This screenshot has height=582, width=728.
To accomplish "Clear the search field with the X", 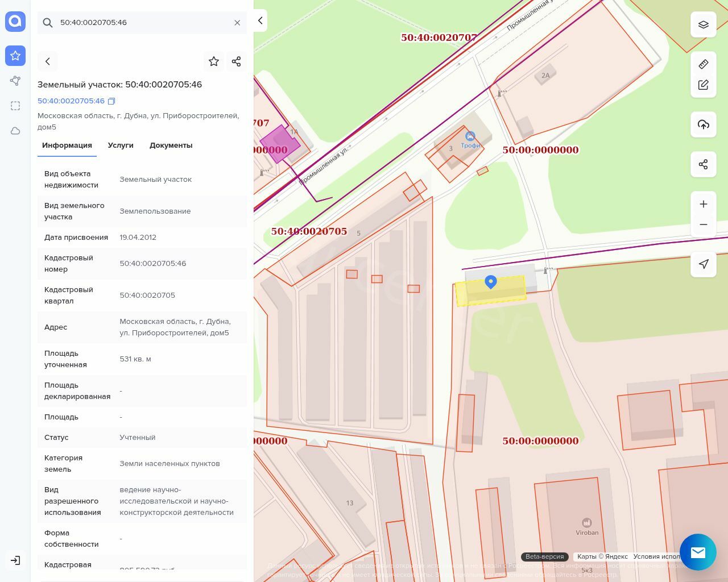I will [237, 23].
